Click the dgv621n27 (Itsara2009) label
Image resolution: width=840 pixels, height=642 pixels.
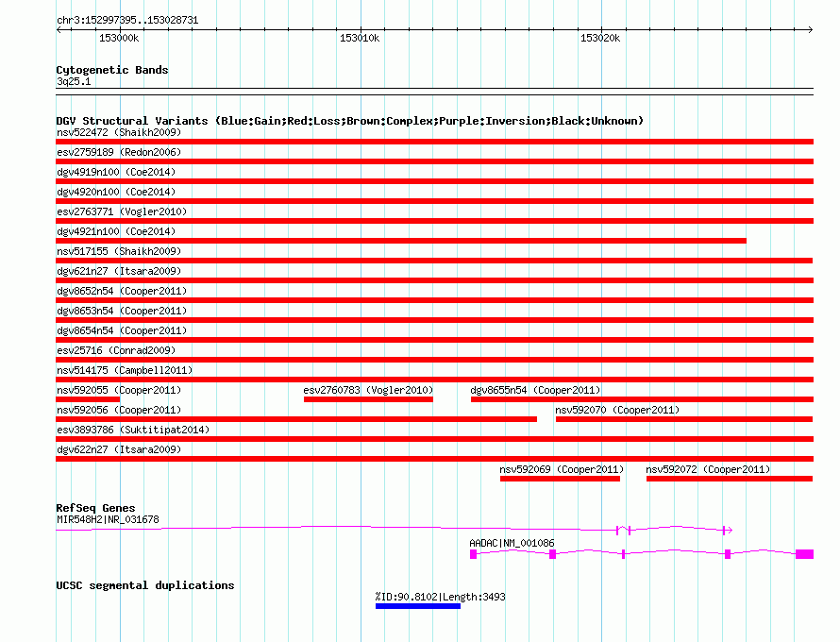119,271
